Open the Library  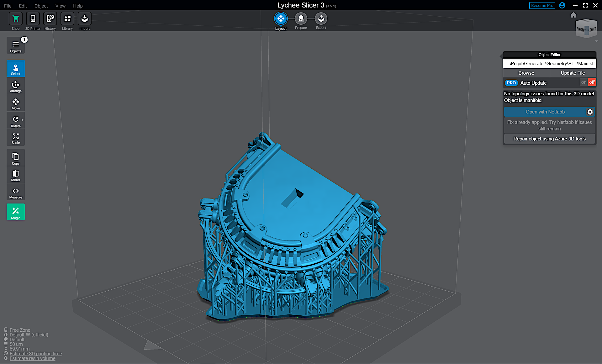(x=67, y=21)
